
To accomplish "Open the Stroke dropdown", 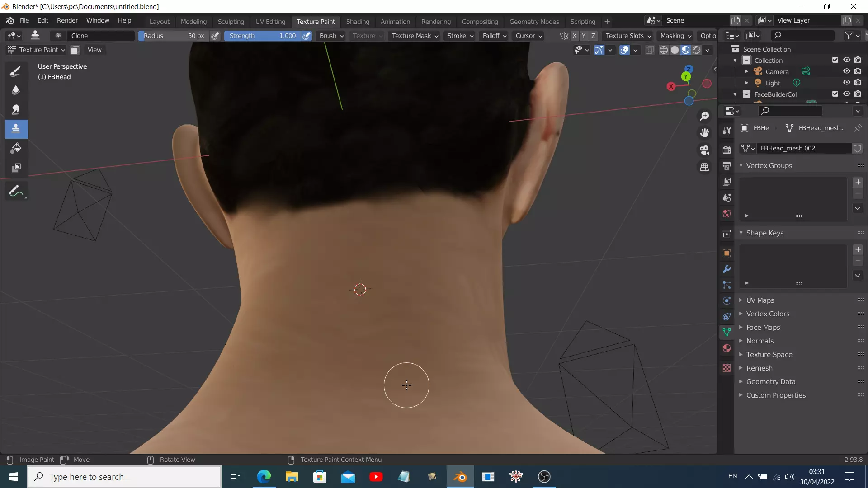I will 460,36.
